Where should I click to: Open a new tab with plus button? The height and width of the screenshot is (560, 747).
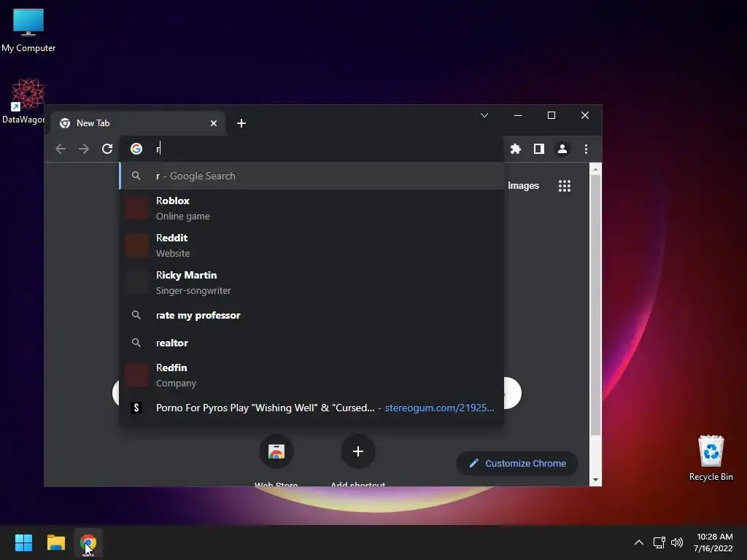point(241,123)
